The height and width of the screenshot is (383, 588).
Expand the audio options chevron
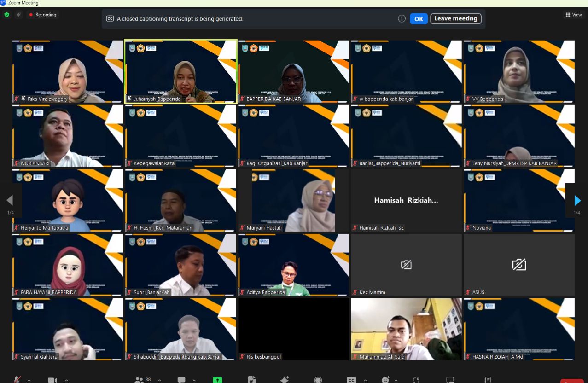(x=29, y=380)
